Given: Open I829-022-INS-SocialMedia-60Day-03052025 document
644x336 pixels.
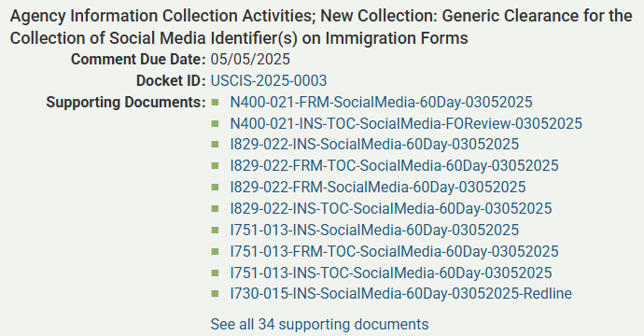Looking at the screenshot, I should [374, 144].
